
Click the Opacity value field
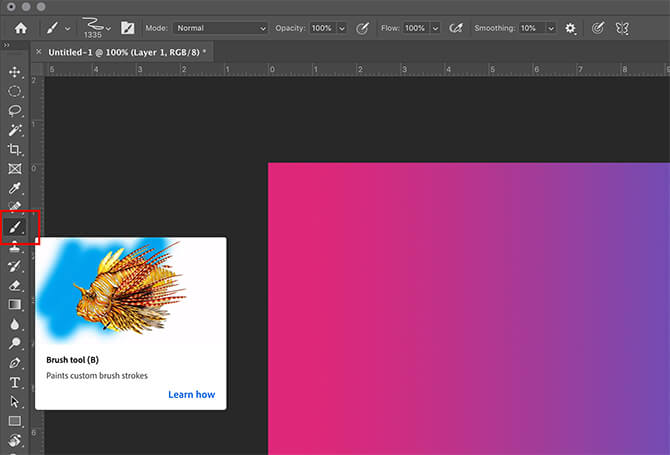tap(321, 28)
